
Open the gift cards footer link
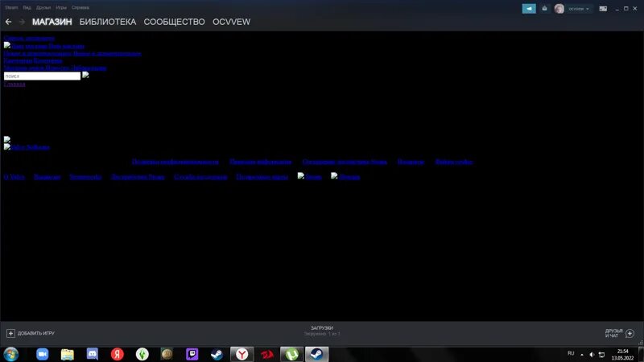262,177
